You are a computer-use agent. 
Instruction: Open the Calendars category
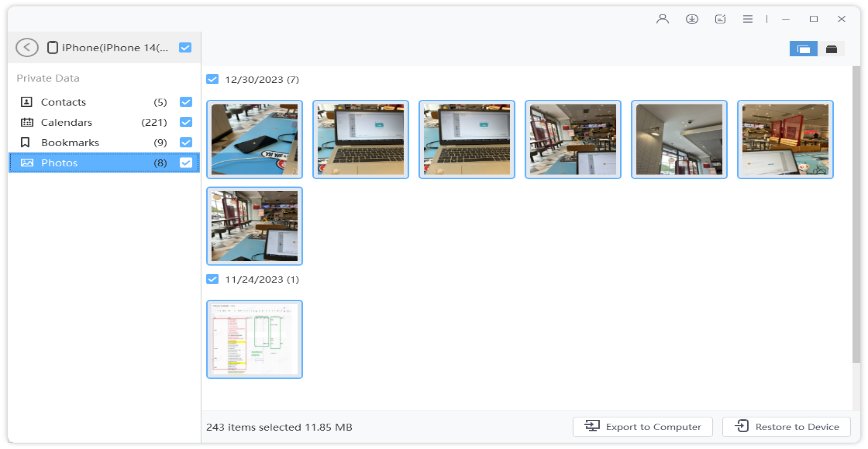tap(66, 122)
